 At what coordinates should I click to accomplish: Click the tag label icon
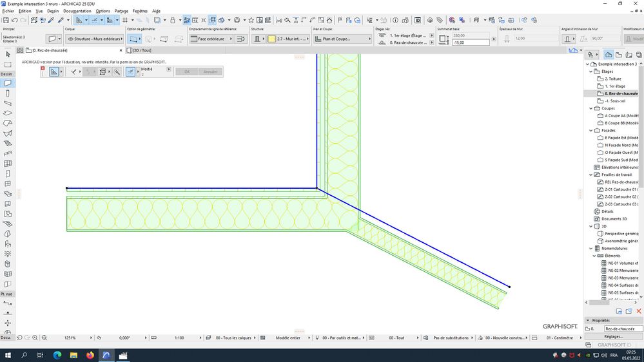tap(440, 20)
